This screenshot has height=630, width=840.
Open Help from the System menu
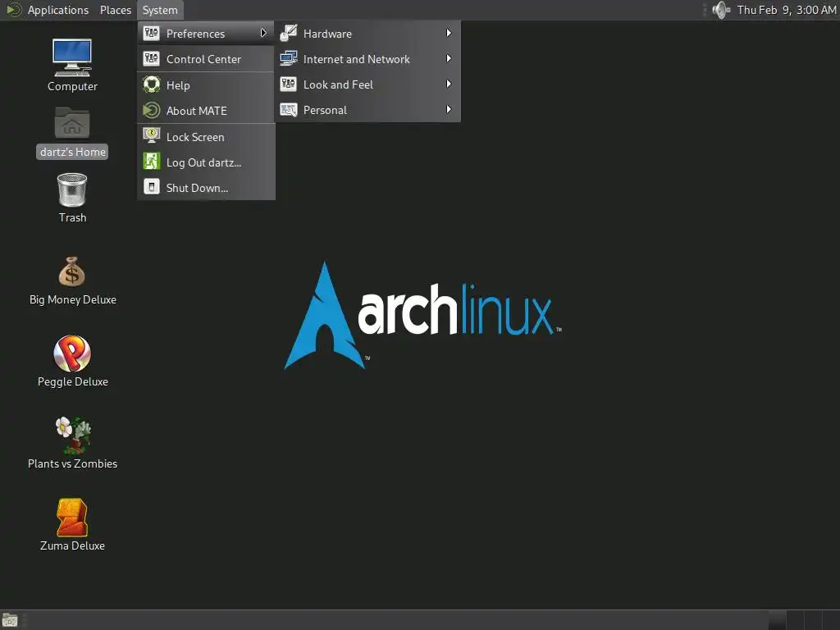[206, 85]
